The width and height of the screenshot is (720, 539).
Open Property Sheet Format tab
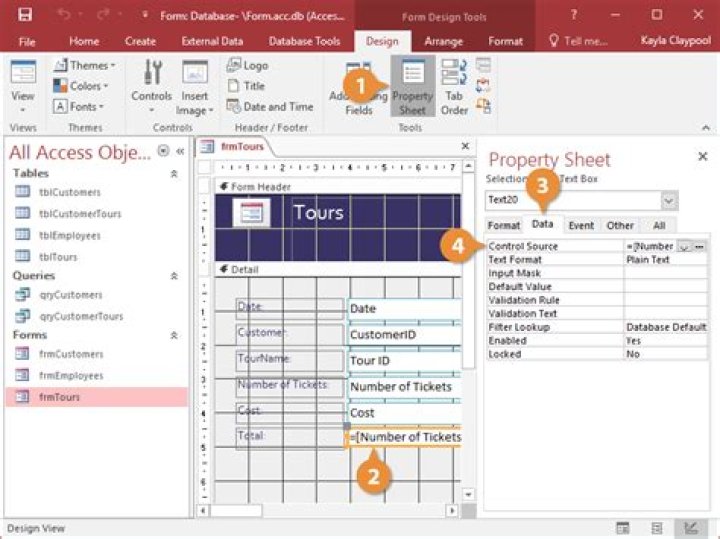[504, 225]
